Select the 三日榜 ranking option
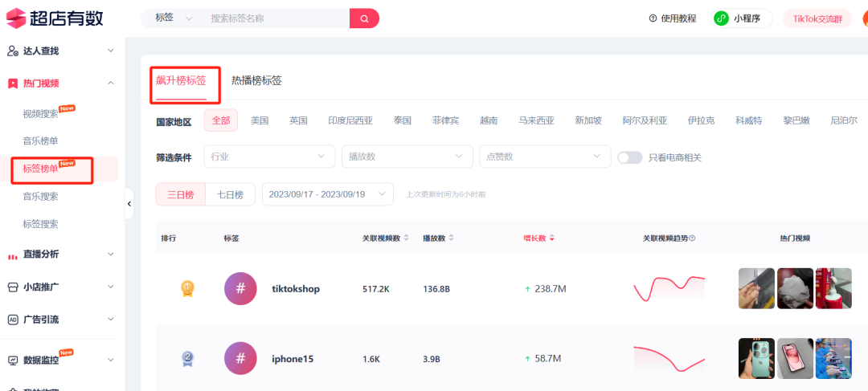Image resolution: width=868 pixels, height=391 pixels. point(181,194)
